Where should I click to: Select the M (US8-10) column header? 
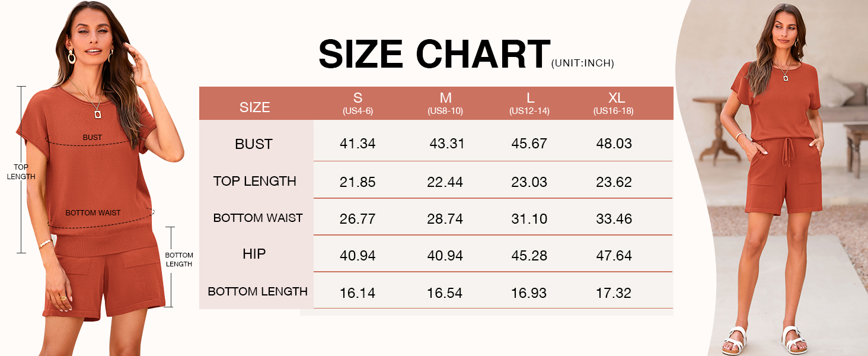coord(445,103)
